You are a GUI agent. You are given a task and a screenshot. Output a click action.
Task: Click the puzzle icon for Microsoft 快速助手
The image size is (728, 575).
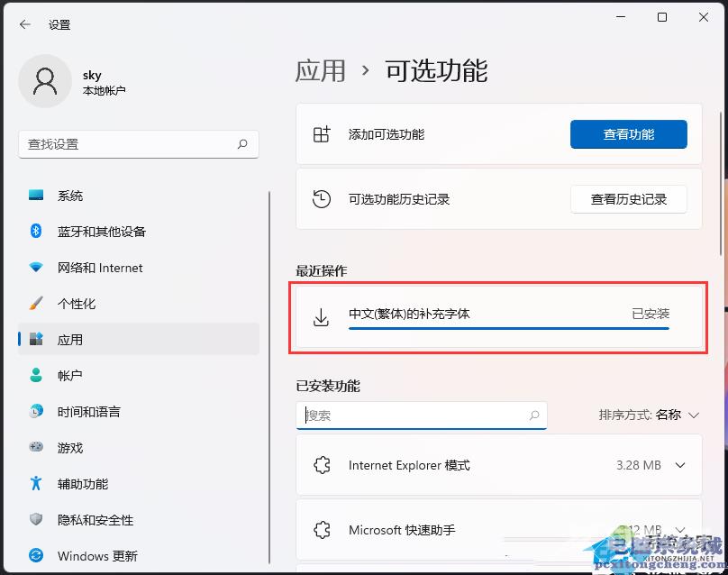pyautogui.click(x=322, y=530)
